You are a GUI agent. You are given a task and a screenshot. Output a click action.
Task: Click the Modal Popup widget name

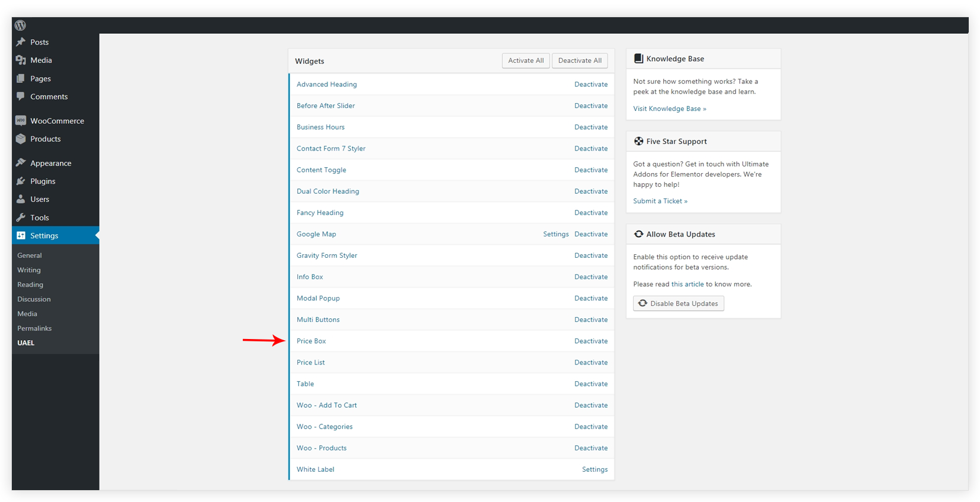click(318, 298)
